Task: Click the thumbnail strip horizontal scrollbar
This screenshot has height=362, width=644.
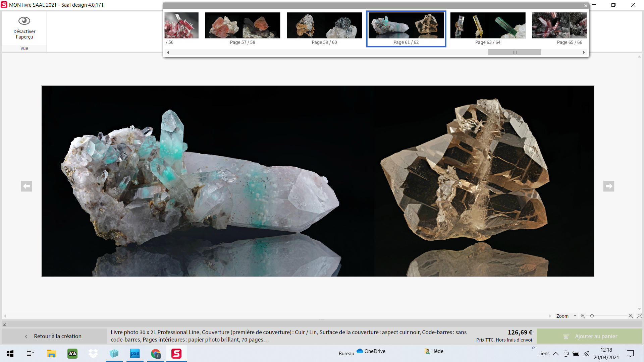Action: click(x=515, y=52)
